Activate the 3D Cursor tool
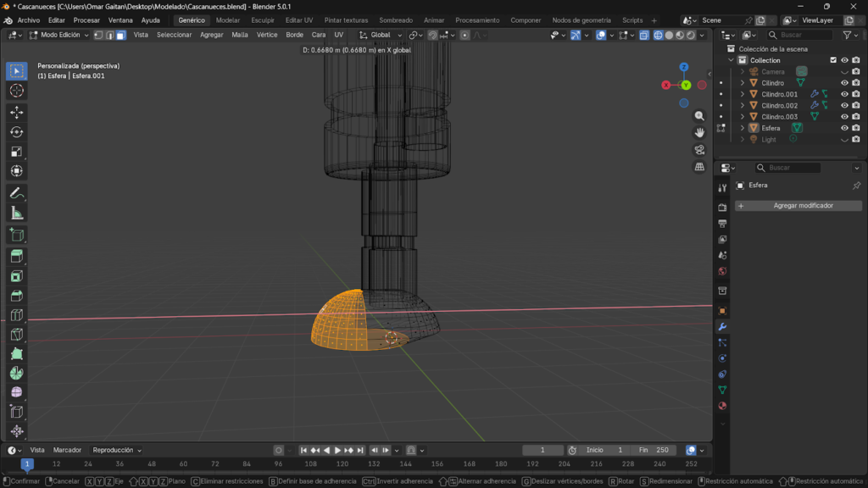Screen dimensions: 868x488 pos(17,91)
